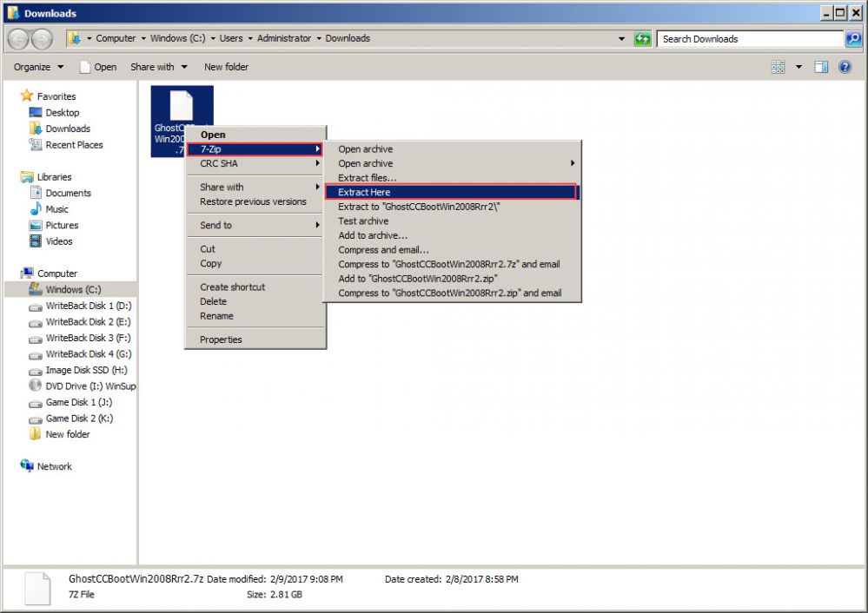Screen dimensions: 868x613
Task: Open Image Disk SSD (H:)
Action: coord(86,370)
